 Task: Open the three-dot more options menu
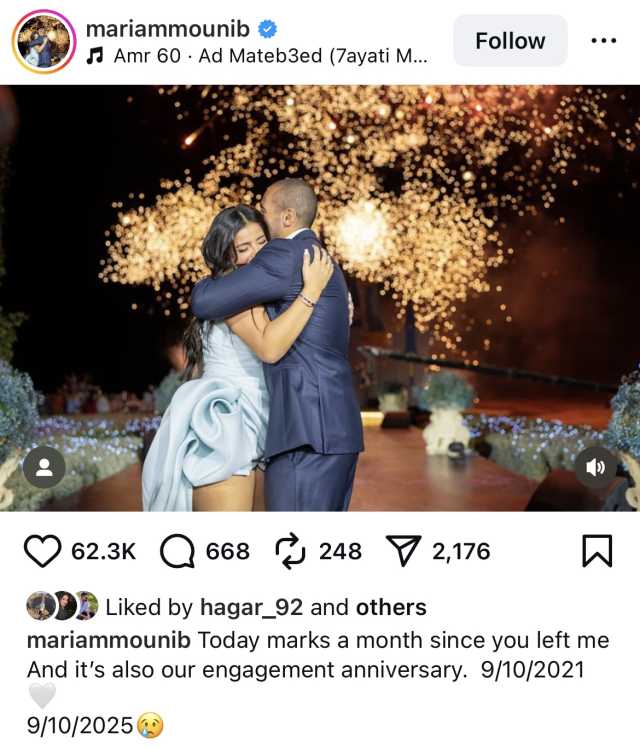pos(603,41)
